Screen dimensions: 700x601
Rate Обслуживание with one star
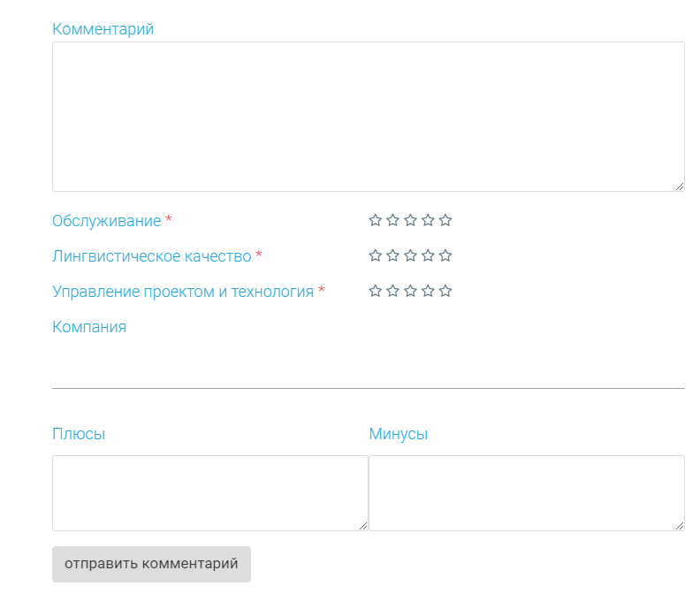pyautogui.click(x=375, y=220)
